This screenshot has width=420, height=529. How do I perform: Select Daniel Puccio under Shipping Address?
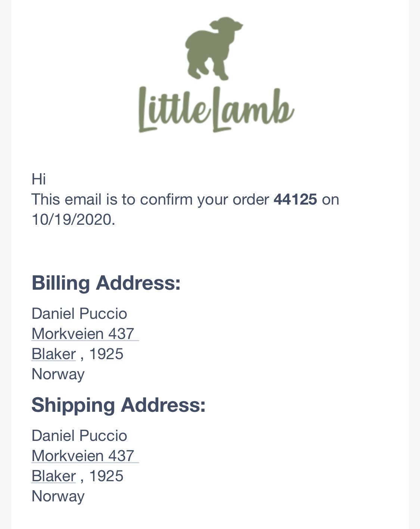tap(80, 436)
